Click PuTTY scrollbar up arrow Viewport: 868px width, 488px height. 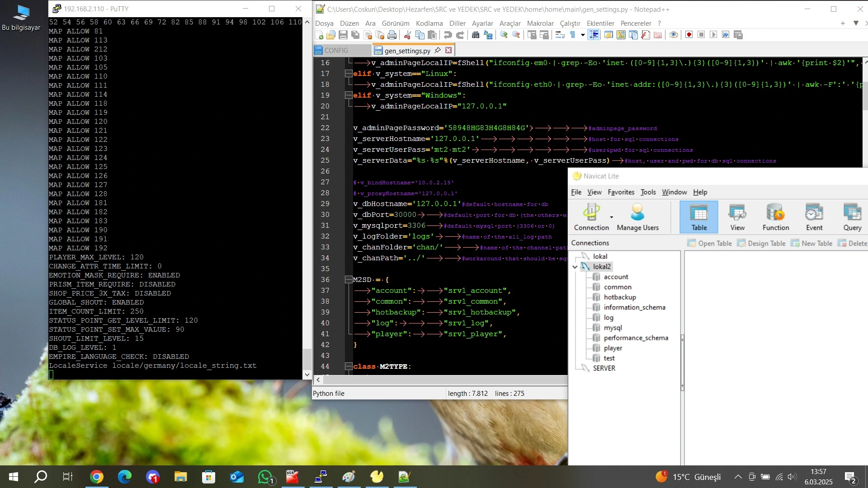tap(307, 22)
